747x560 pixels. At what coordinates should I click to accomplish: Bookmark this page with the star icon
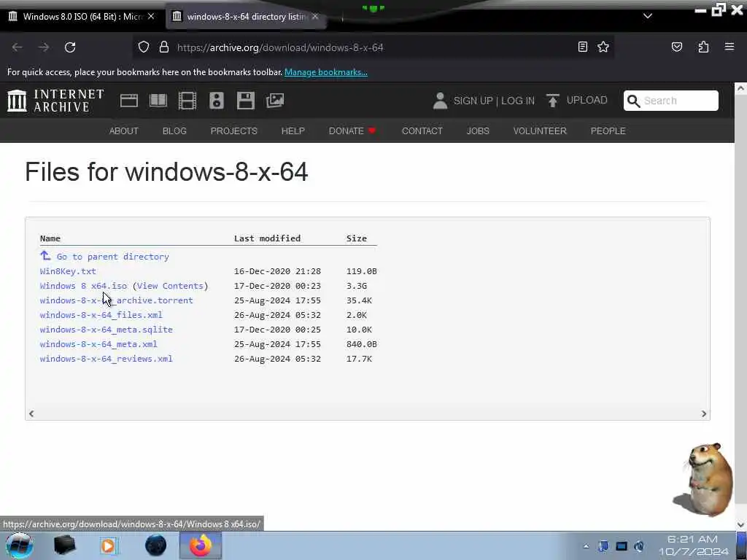click(603, 47)
